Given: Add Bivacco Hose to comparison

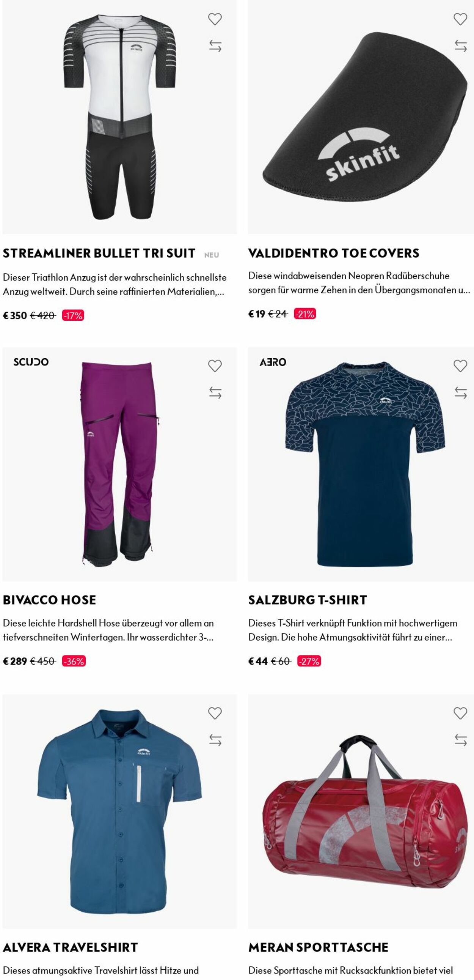Looking at the screenshot, I should coord(215,392).
